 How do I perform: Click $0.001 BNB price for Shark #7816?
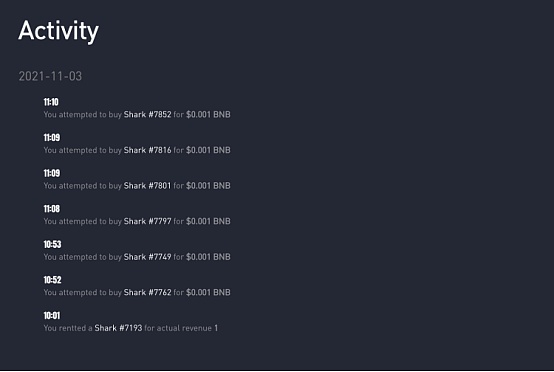pos(208,150)
